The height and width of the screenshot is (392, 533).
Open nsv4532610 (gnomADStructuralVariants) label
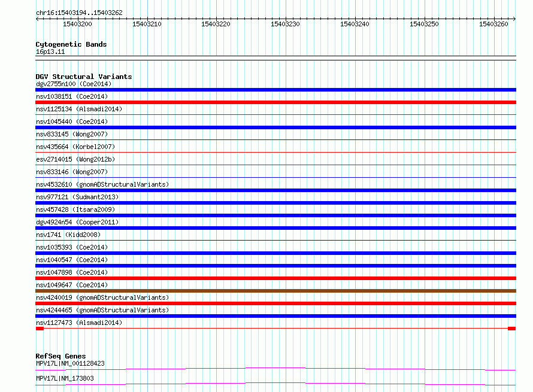(x=102, y=184)
